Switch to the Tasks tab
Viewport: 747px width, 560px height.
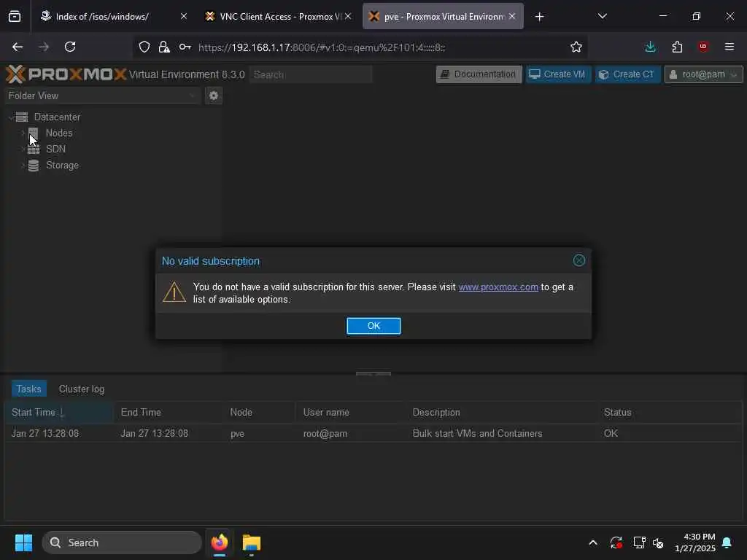point(29,389)
